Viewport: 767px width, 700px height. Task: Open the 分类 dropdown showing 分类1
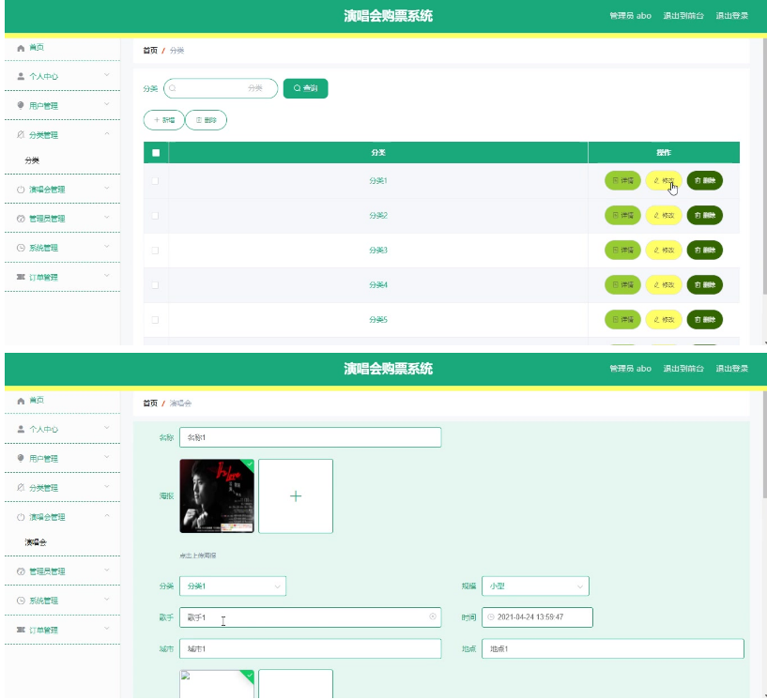pyautogui.click(x=233, y=586)
